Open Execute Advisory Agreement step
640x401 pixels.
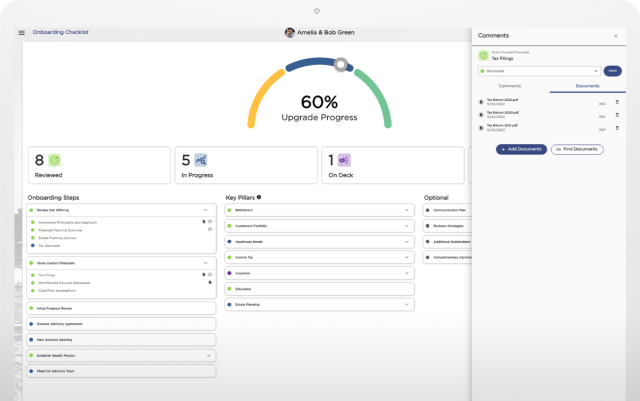point(121,324)
